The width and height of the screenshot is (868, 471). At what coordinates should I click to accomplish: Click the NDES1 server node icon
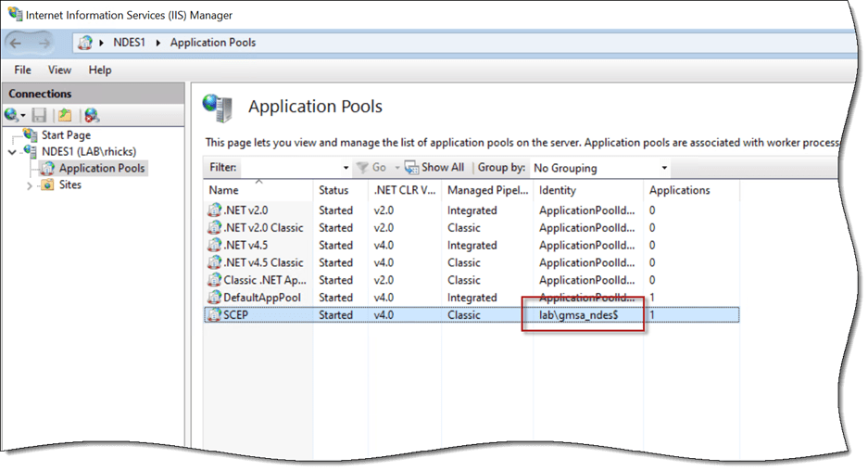point(30,151)
